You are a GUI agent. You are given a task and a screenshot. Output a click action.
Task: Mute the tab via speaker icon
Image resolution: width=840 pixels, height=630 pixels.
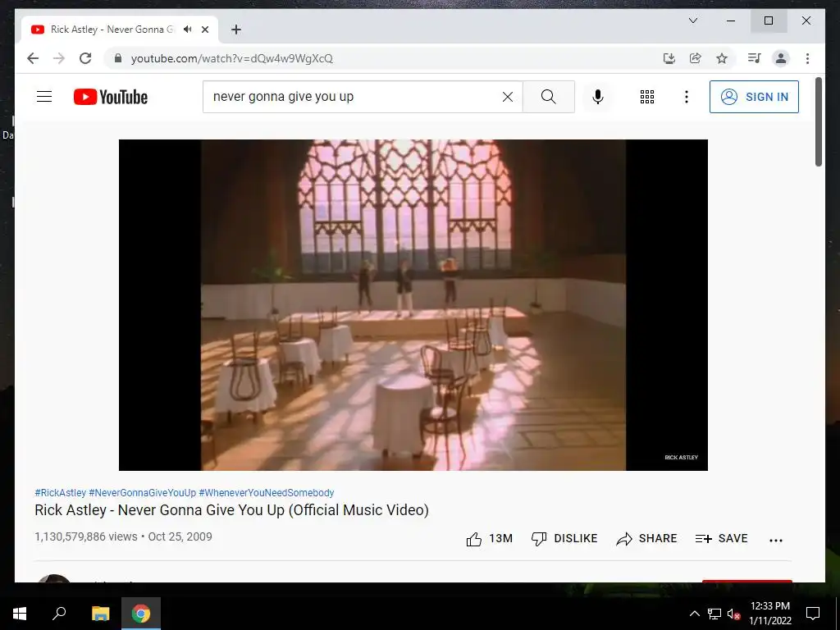[x=188, y=30]
